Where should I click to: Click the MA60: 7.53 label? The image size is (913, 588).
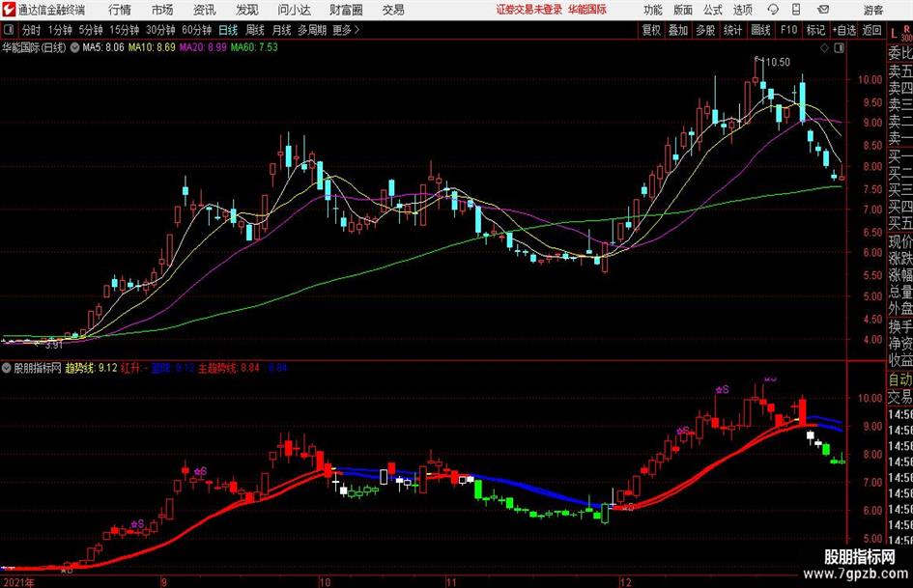[x=254, y=47]
